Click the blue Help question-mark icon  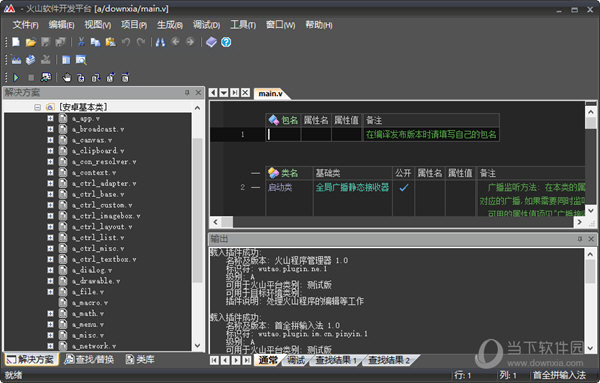click(226, 42)
